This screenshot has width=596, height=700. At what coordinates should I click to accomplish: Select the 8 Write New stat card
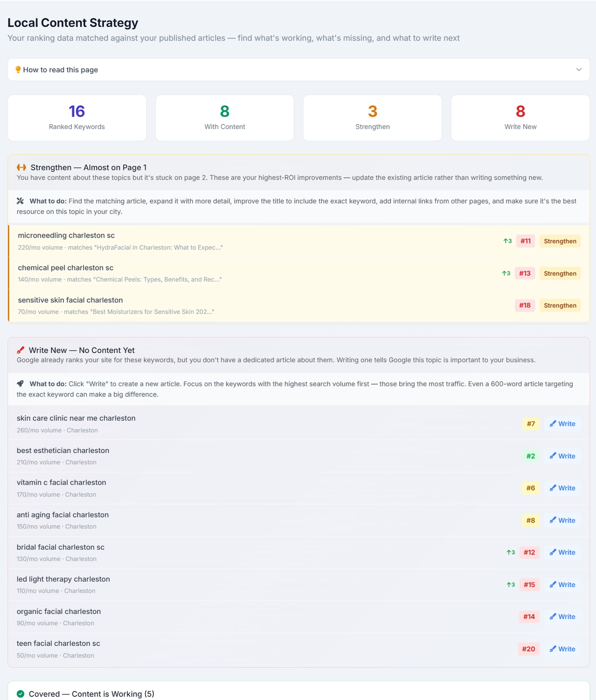tap(520, 118)
